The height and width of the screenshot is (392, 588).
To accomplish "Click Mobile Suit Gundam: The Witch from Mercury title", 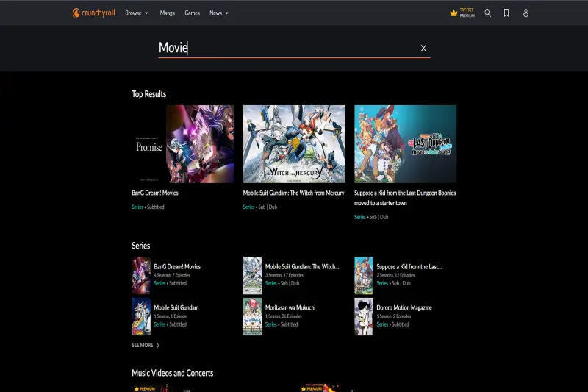I will [293, 193].
